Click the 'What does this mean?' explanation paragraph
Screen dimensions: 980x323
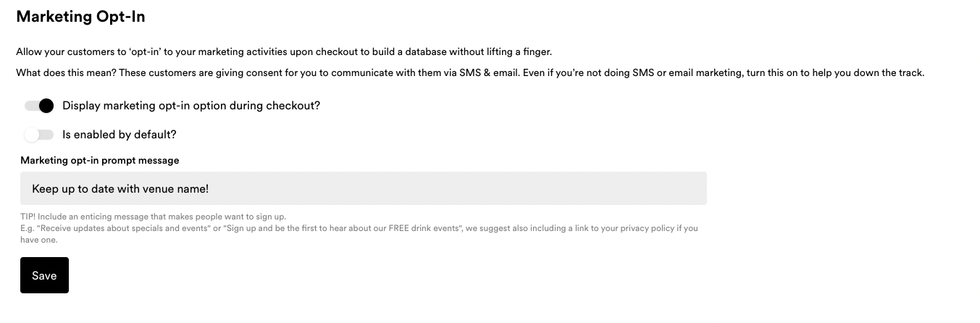470,72
